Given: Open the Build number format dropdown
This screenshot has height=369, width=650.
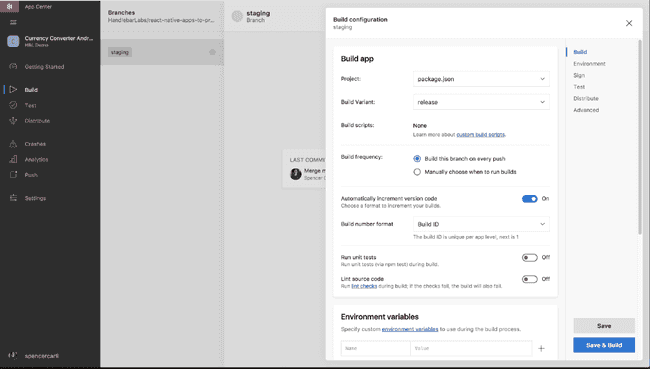Looking at the screenshot, I should point(481,224).
